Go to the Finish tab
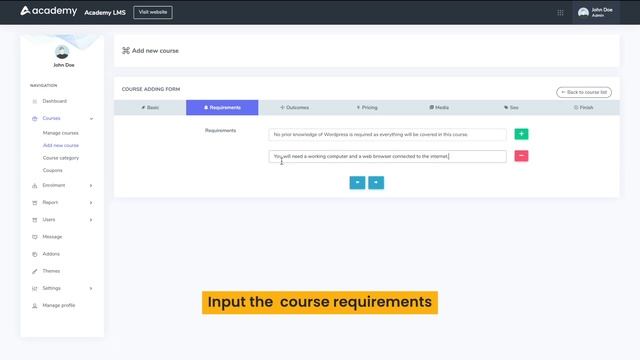Image resolution: width=640 pixels, height=360 pixels. [583, 107]
